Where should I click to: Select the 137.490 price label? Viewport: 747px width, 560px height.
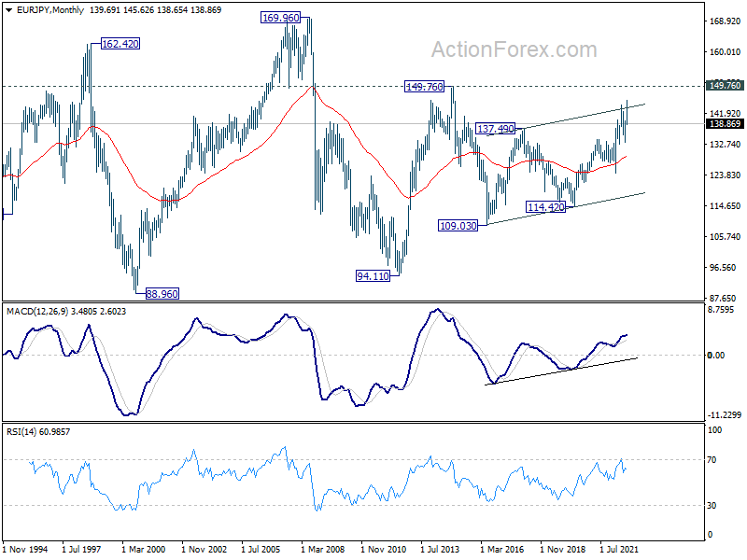pos(496,129)
